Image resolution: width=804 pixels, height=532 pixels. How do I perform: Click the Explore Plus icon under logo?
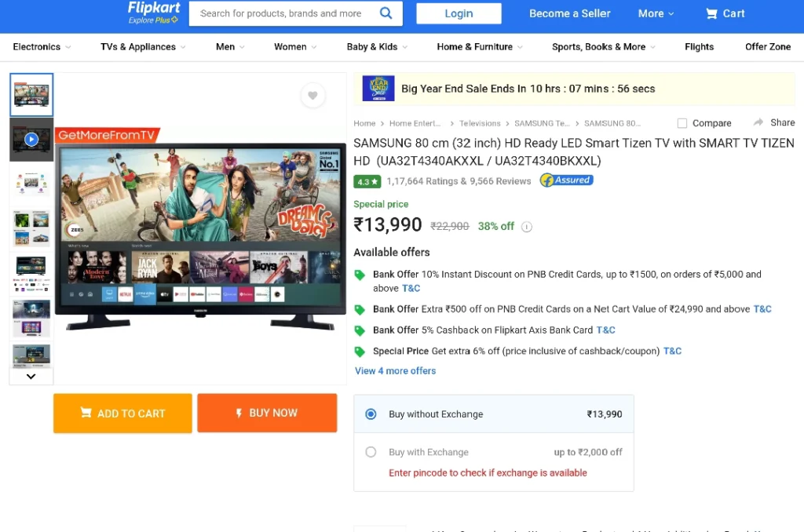click(x=175, y=20)
